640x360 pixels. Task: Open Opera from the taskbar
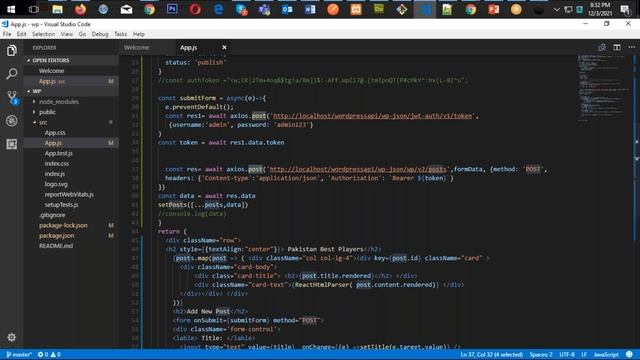tap(195, 9)
